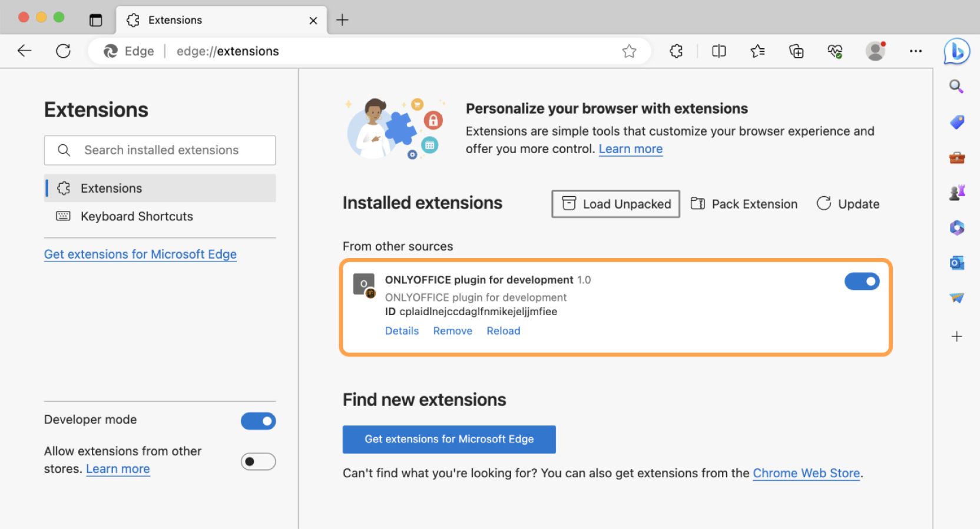
Task: Reload the page with the refresh icon
Action: pos(63,51)
